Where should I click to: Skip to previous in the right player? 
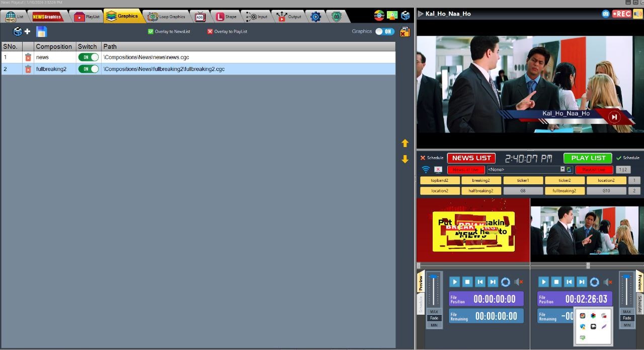click(x=569, y=282)
